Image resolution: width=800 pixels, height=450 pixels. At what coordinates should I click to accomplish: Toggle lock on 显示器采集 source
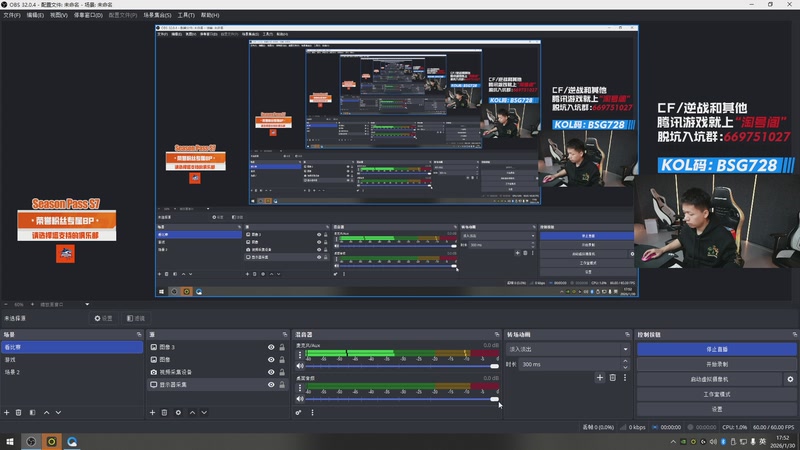pos(282,384)
